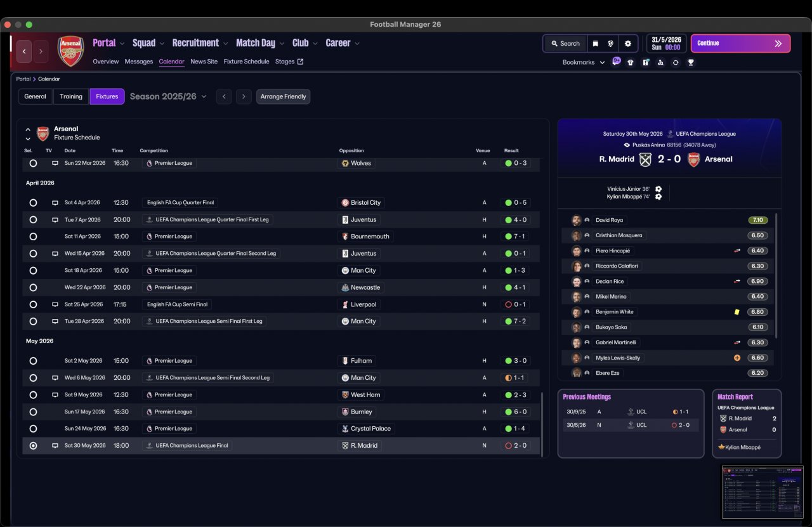The image size is (812, 527).
Task: Open the bookmark icon beside Search
Action: coord(595,44)
